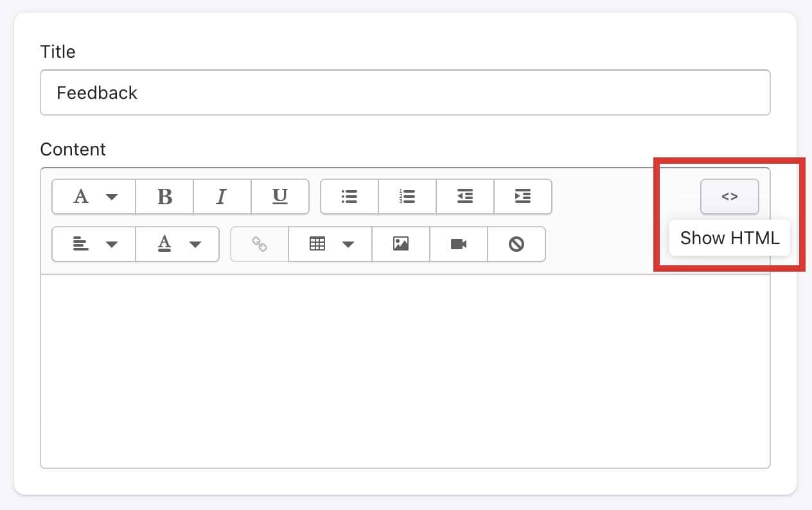This screenshot has width=812, height=510.
Task: Toggle italic text style
Action: tap(222, 197)
